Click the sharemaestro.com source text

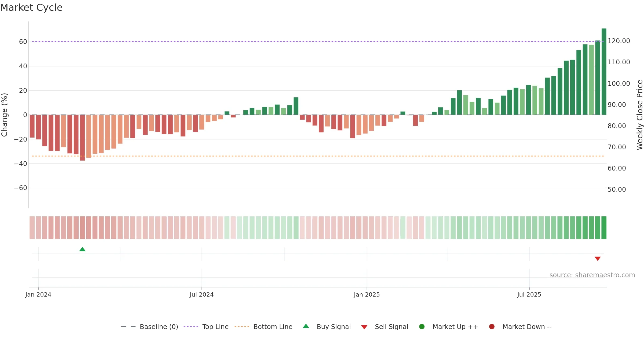tap(592, 275)
